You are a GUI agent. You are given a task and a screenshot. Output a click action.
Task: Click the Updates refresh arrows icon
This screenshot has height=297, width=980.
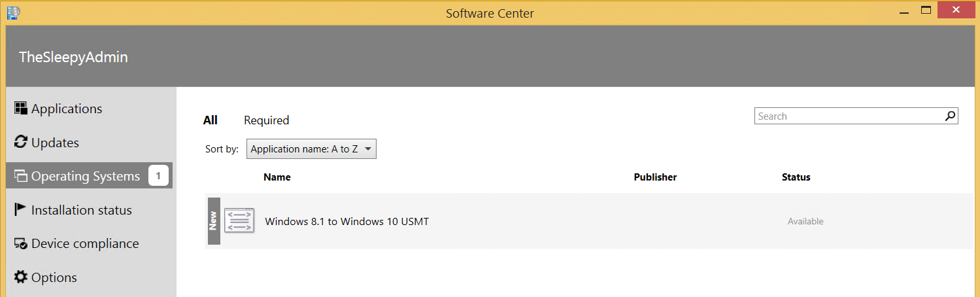21,142
